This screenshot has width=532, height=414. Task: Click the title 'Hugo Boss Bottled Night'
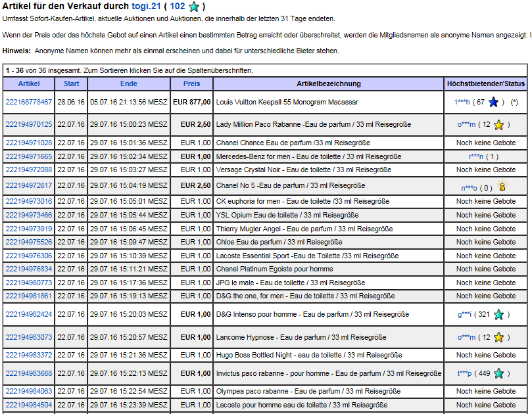click(x=254, y=355)
